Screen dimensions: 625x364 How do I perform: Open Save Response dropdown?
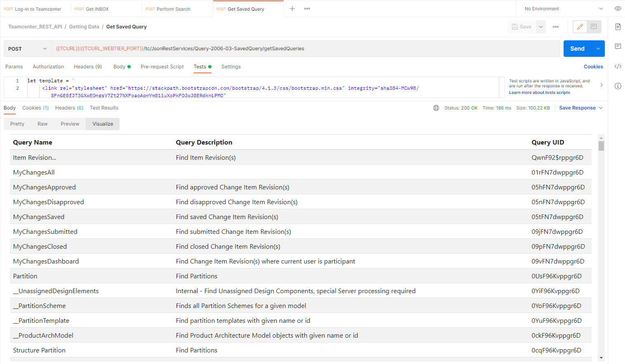pyautogui.click(x=581, y=108)
